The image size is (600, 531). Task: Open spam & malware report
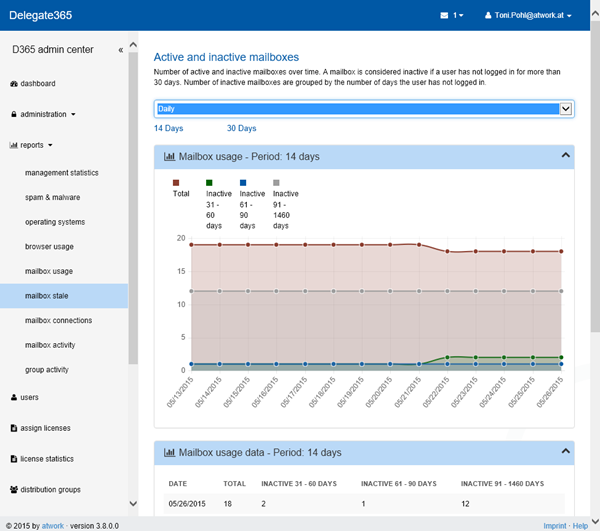[52, 197]
